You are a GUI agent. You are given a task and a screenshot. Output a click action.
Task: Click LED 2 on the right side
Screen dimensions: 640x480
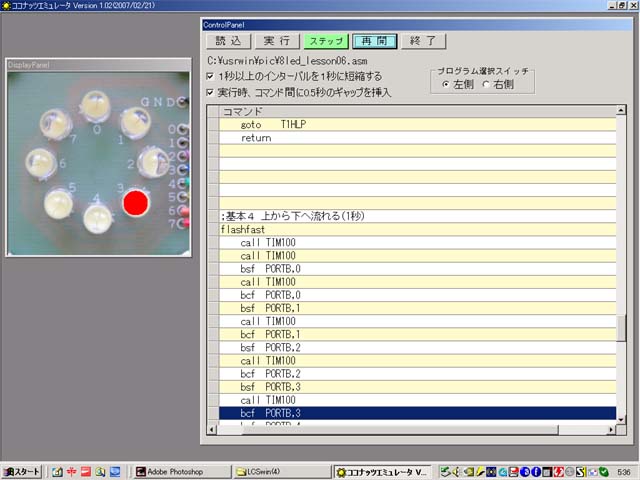click(x=153, y=161)
